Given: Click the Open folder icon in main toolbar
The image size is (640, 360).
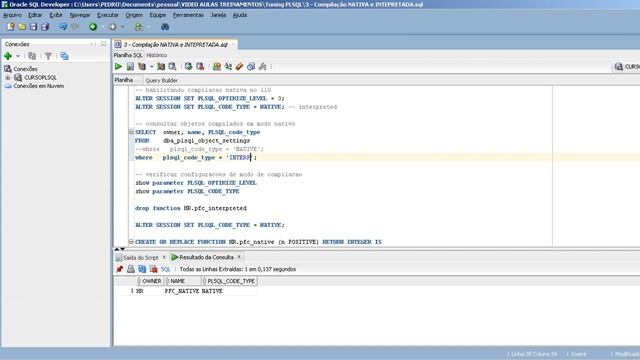Looking at the screenshot, I should [22, 27].
